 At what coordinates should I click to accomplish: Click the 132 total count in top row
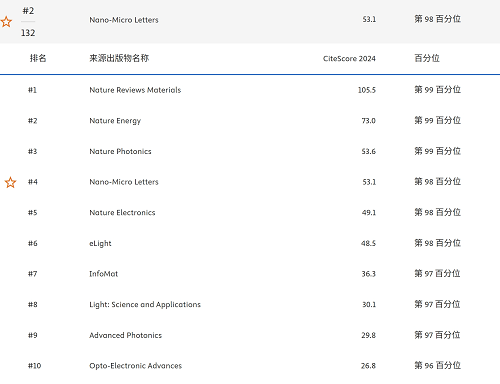pos(28,33)
